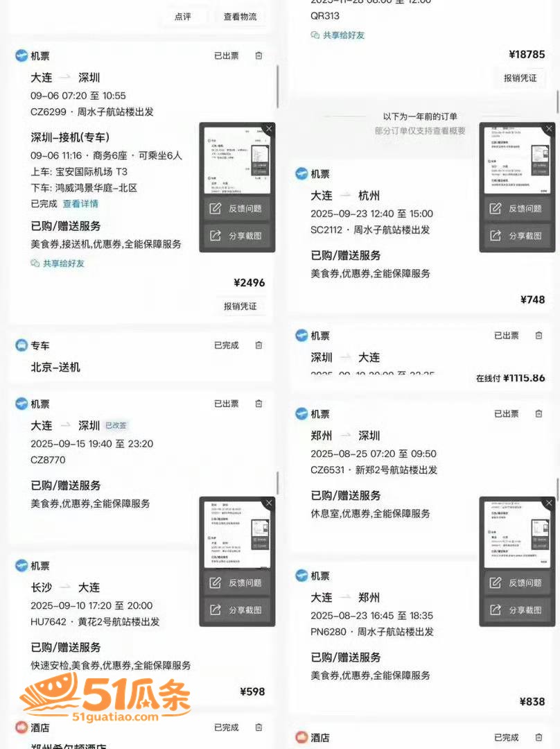Tap price ¥748 on 大连→杭州 order
Image resolution: width=560 pixels, height=749 pixels.
click(532, 300)
